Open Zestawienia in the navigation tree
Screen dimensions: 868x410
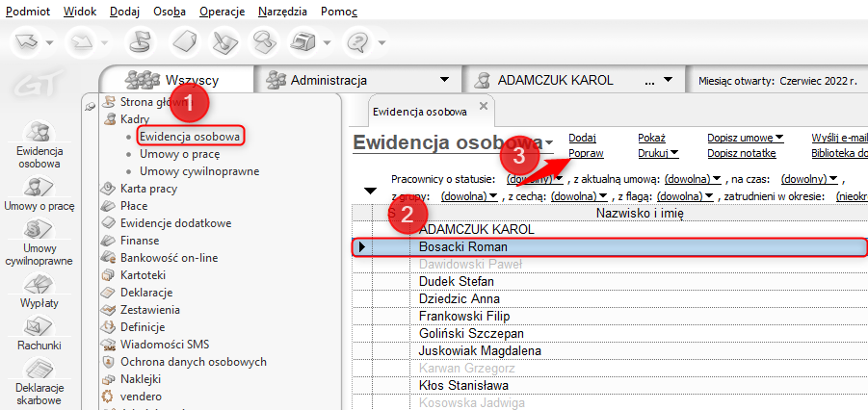tap(149, 310)
